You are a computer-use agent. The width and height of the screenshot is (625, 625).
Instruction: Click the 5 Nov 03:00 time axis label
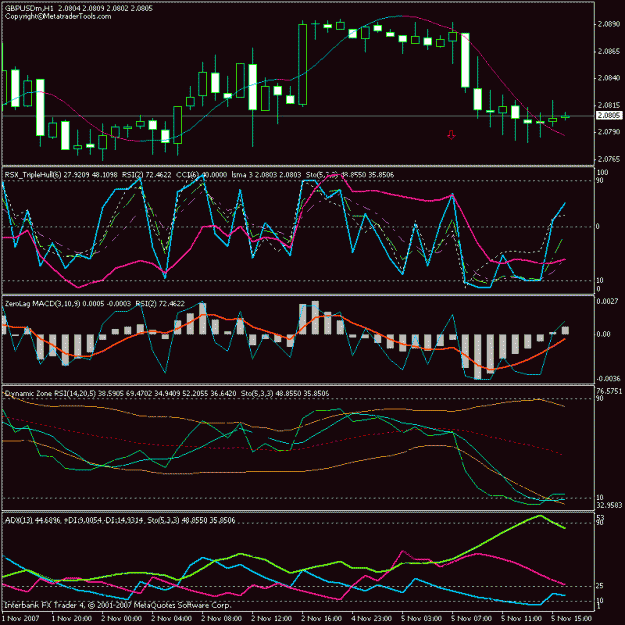422,618
